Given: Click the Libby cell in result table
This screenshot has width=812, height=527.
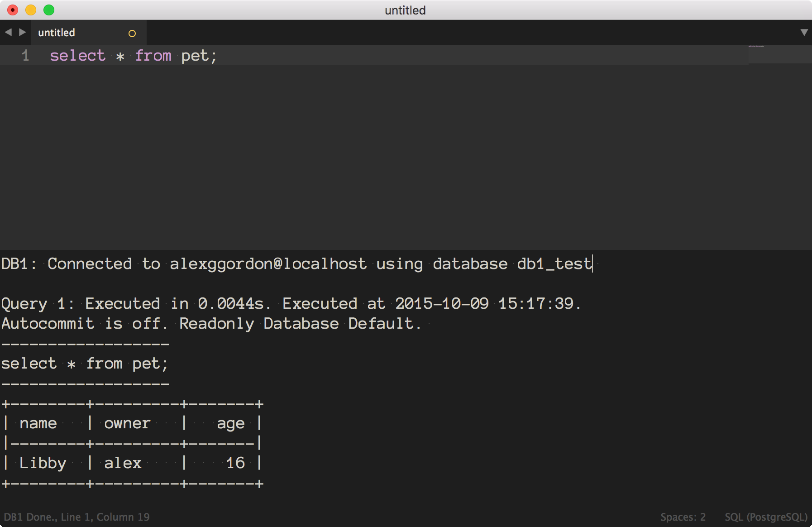Looking at the screenshot, I should (x=43, y=463).
